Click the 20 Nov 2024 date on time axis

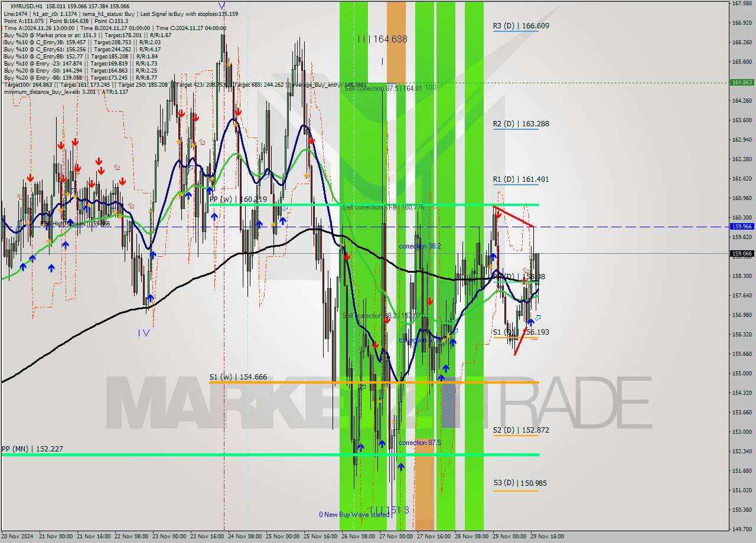point(18,537)
